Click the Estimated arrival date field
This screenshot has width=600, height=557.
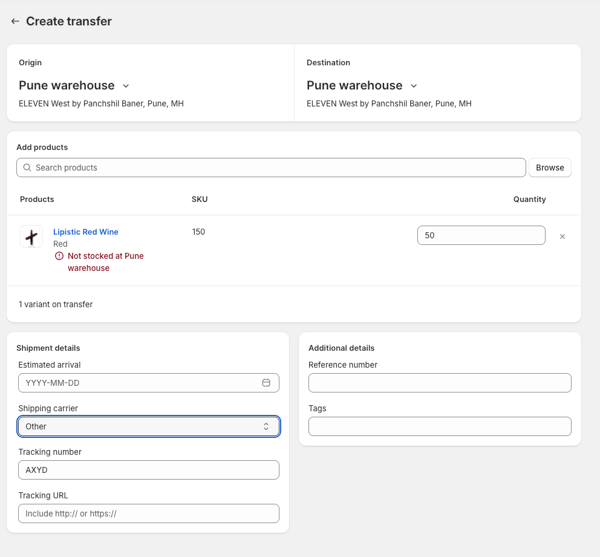148,383
